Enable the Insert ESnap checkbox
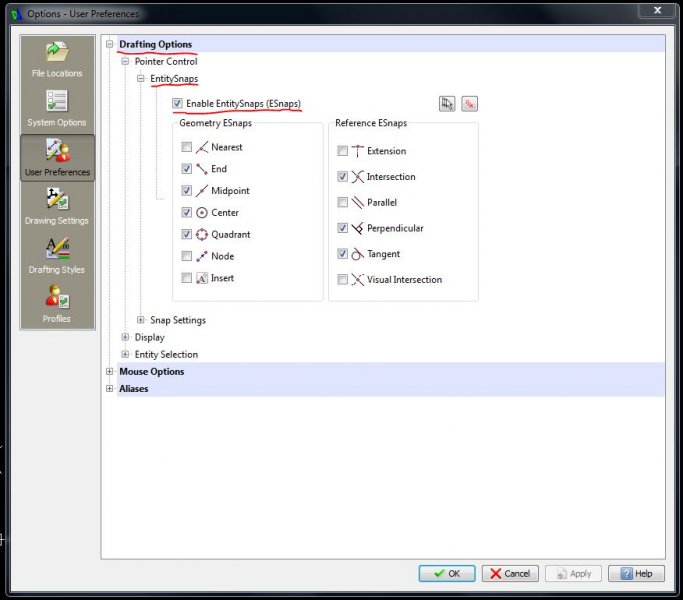Image resolution: width=683 pixels, height=600 pixels. [186, 278]
